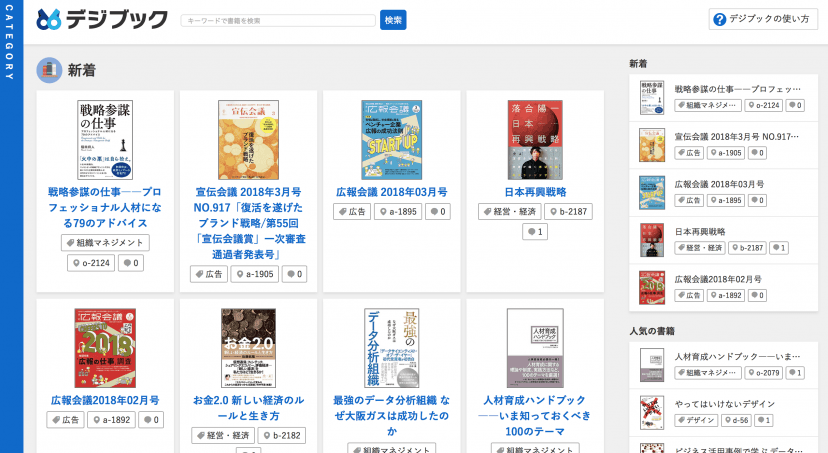
Task: Select 広告 tag under 広報会議 2018年03月号
Action: pyautogui.click(x=351, y=212)
